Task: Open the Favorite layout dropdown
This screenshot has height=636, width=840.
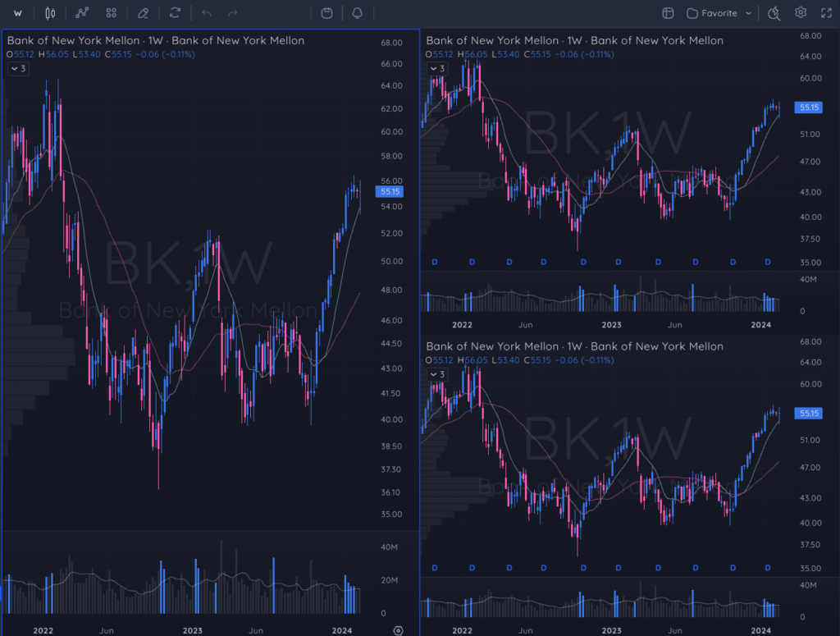Action: pos(719,13)
